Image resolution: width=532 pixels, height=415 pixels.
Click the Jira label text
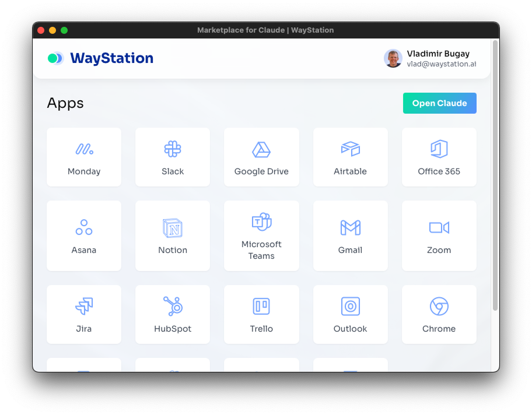(84, 329)
